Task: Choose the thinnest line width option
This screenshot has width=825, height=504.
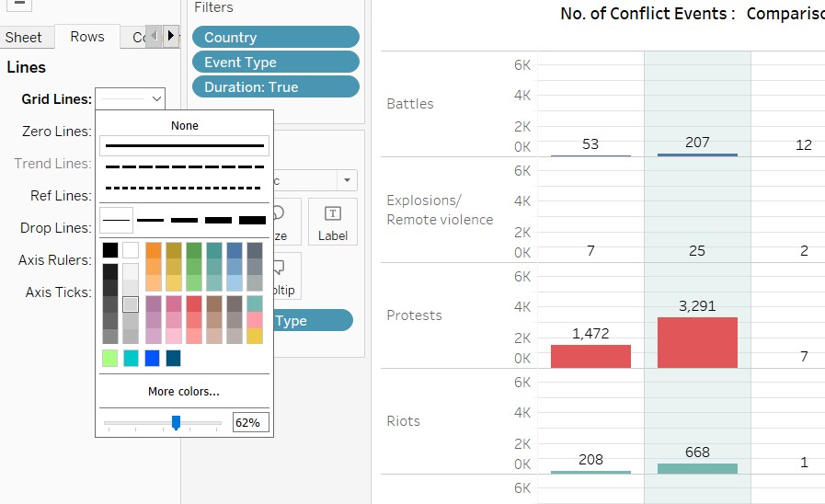Action: (x=116, y=220)
